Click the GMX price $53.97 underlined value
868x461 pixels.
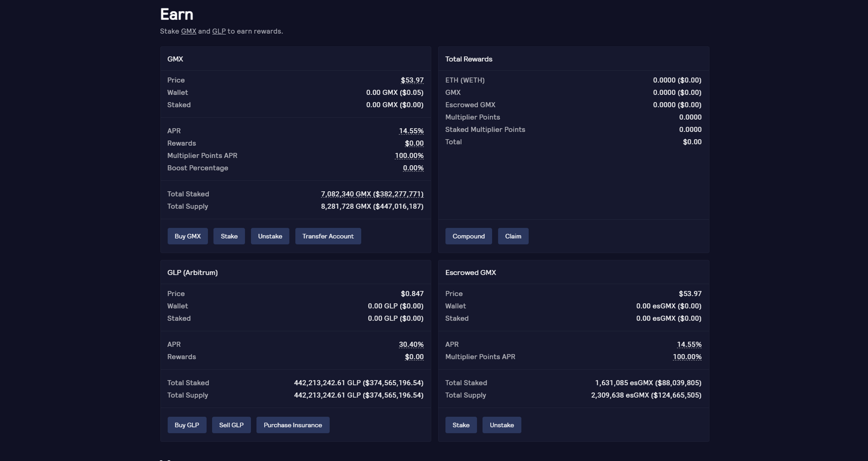click(x=412, y=80)
